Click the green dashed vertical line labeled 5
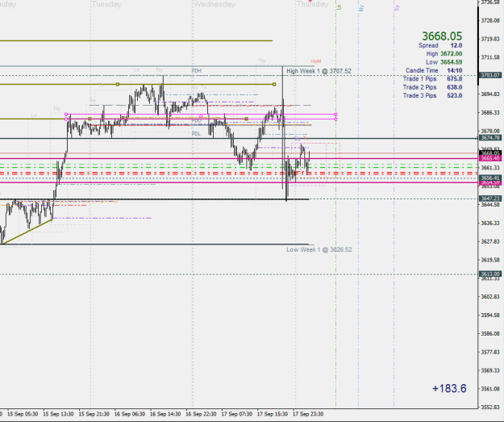Image resolution: width=504 pixels, height=422 pixels. (x=336, y=206)
